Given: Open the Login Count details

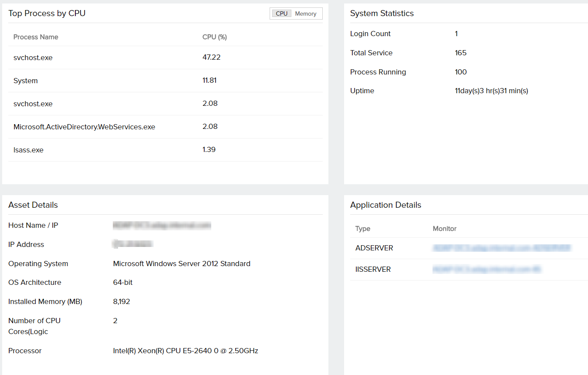Looking at the screenshot, I should coord(370,34).
